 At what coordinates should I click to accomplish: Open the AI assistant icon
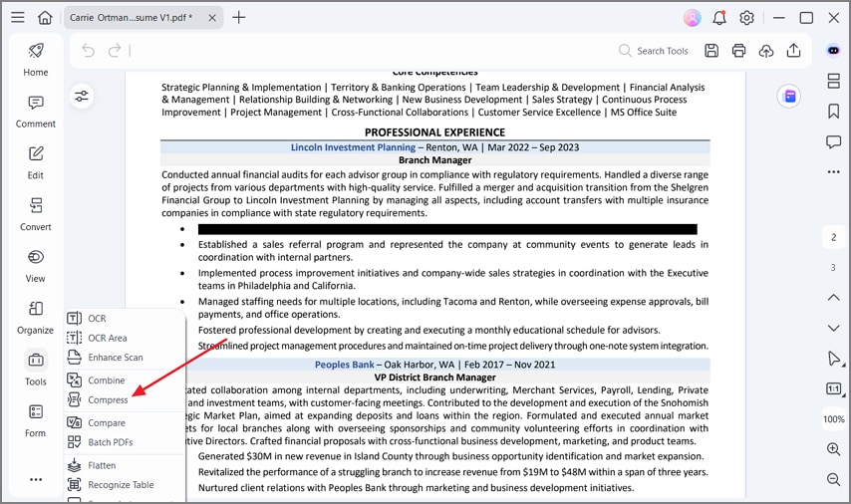[x=834, y=51]
